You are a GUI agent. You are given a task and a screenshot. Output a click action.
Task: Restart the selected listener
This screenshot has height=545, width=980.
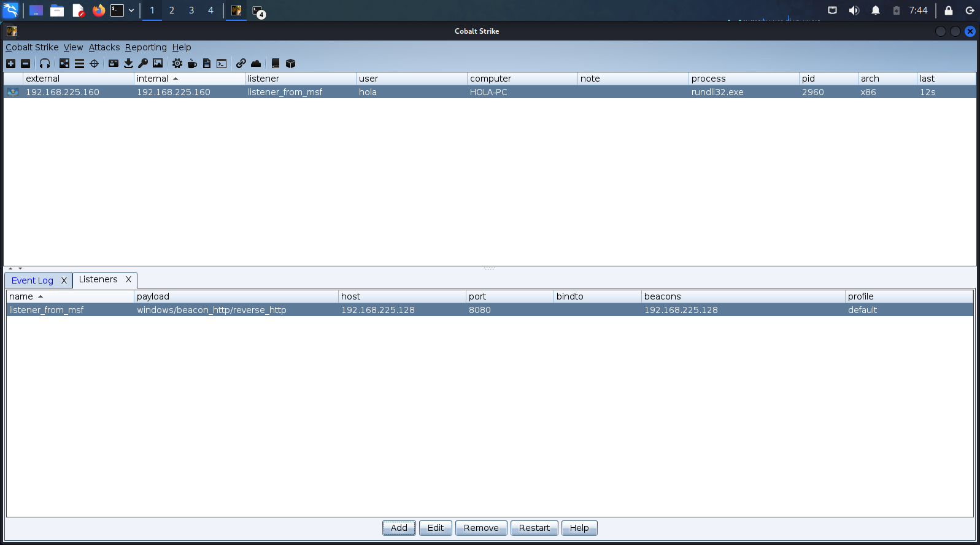coord(534,528)
